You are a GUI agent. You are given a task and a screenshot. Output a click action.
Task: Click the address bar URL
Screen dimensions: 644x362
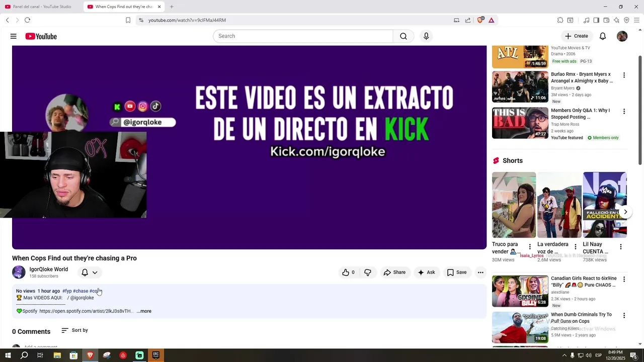[x=187, y=20]
